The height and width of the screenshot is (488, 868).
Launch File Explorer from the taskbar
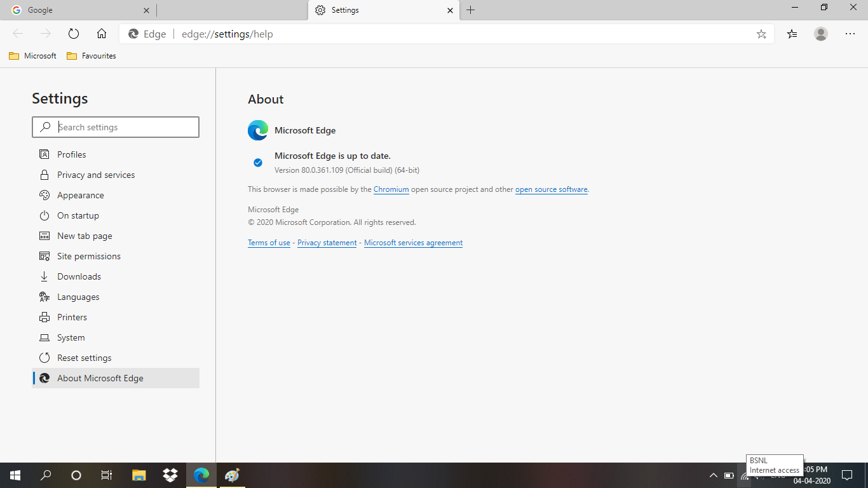(139, 475)
